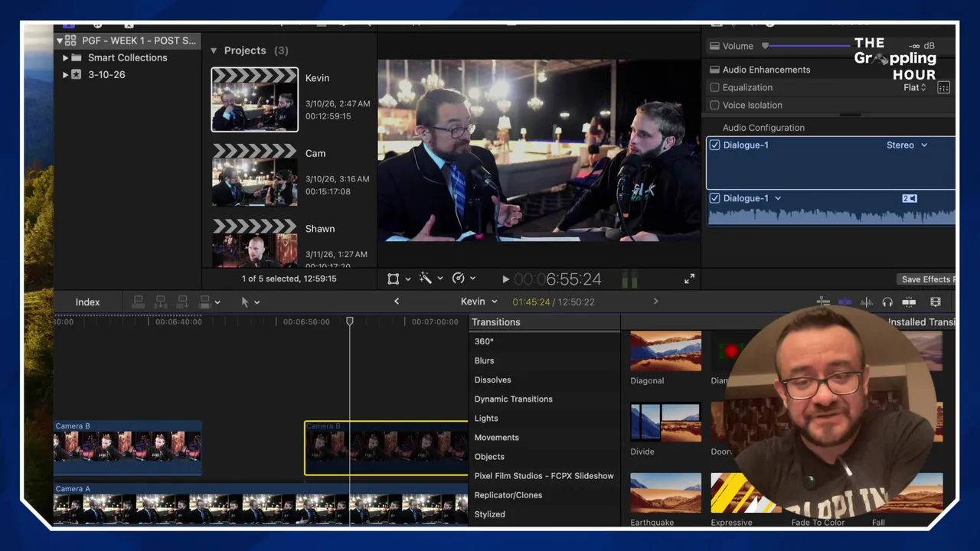Select the Dynamic Transitions category

(x=513, y=399)
